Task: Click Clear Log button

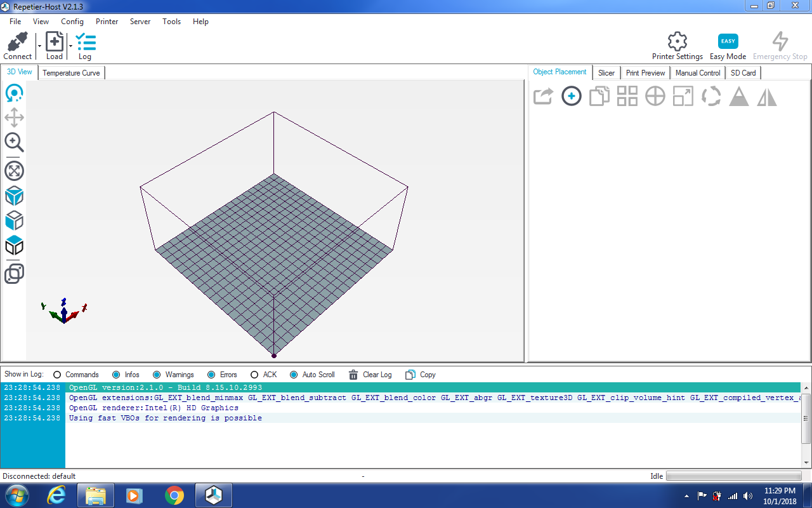Action: (x=370, y=375)
